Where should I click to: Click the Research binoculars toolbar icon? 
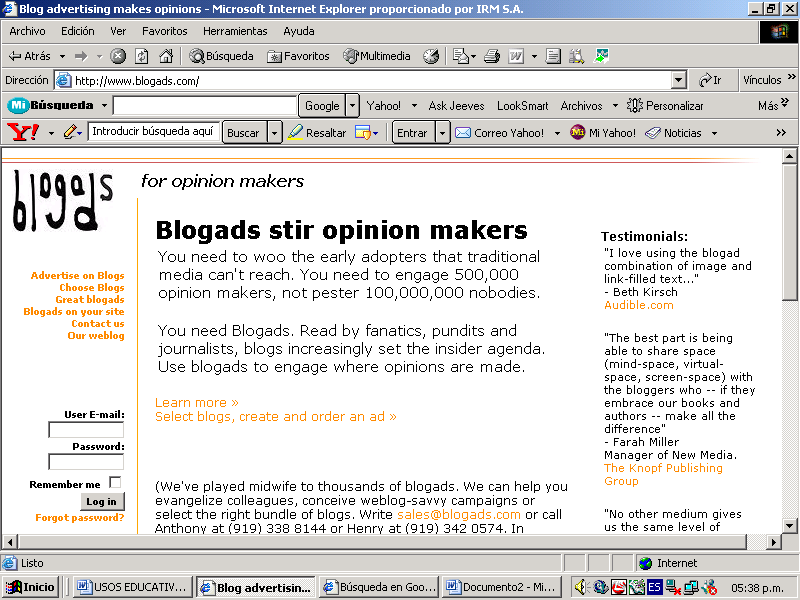click(x=577, y=56)
